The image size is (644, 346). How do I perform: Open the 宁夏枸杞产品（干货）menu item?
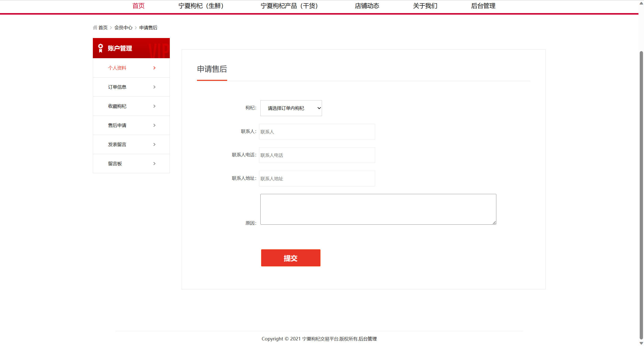[289, 6]
